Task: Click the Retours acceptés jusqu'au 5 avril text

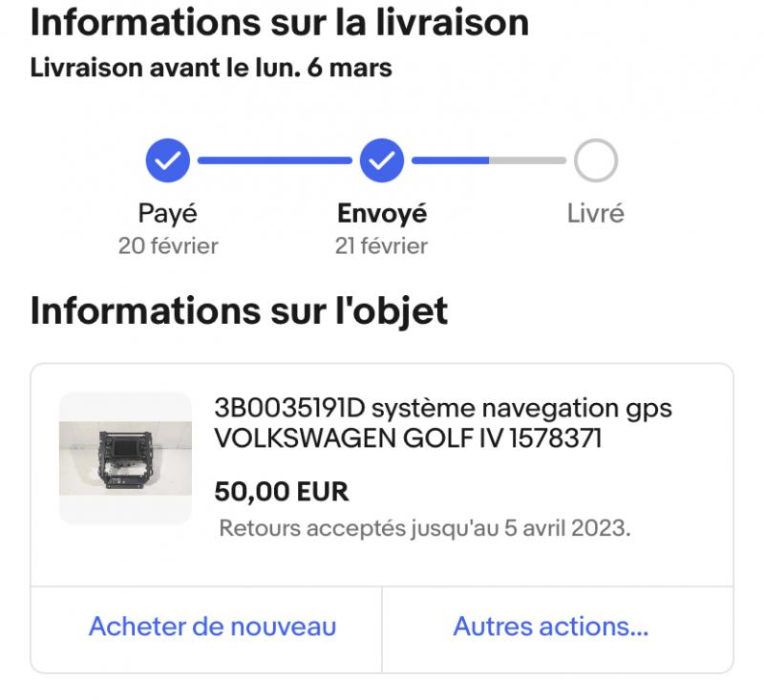Action: tap(425, 528)
